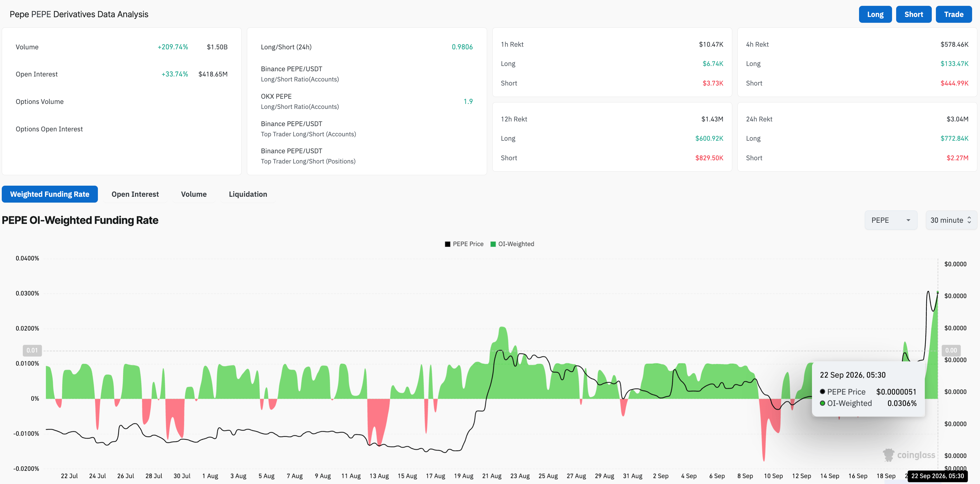The width and height of the screenshot is (980, 484).
Task: Click the Options Open Interest label
Action: [49, 129]
